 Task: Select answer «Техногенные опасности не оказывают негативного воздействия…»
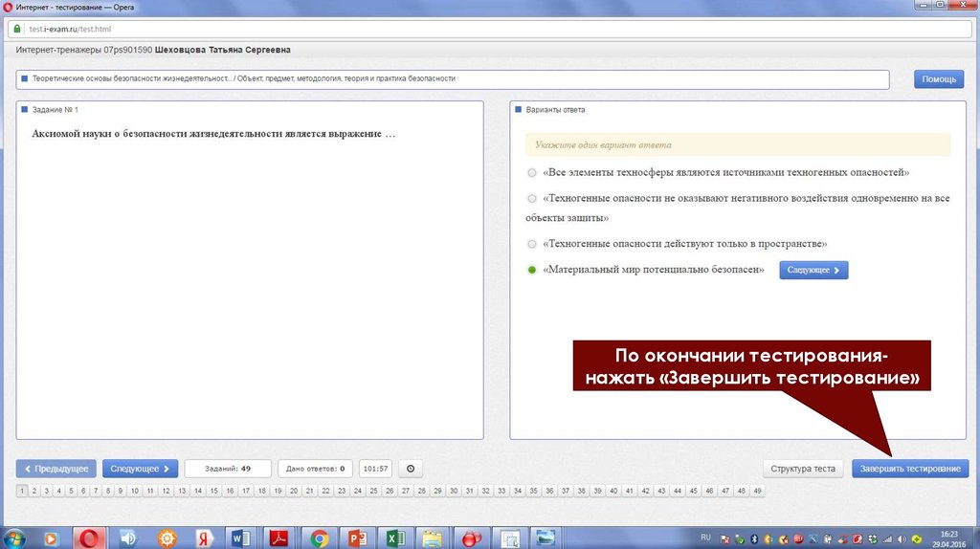click(532, 199)
